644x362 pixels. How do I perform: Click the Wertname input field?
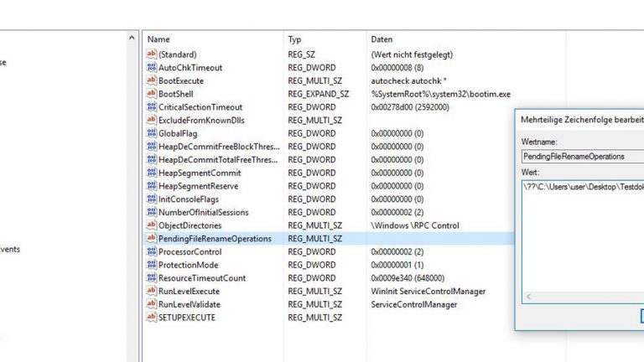click(x=582, y=156)
